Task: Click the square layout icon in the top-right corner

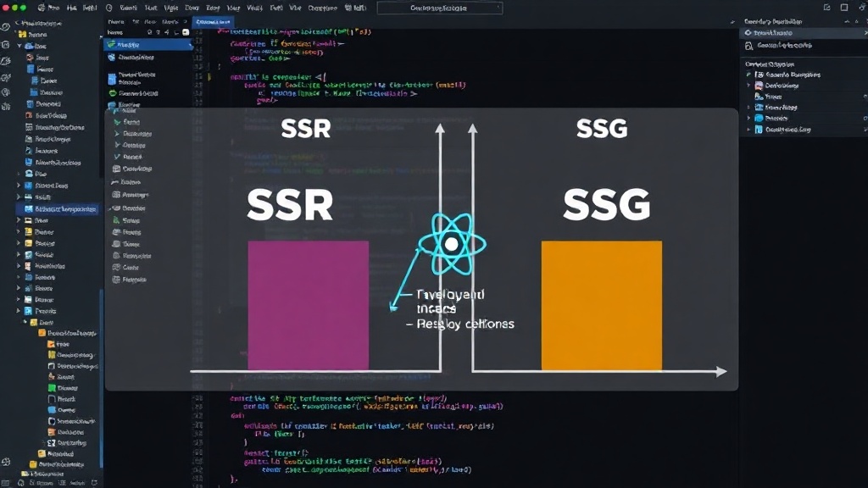Action: [844, 7]
